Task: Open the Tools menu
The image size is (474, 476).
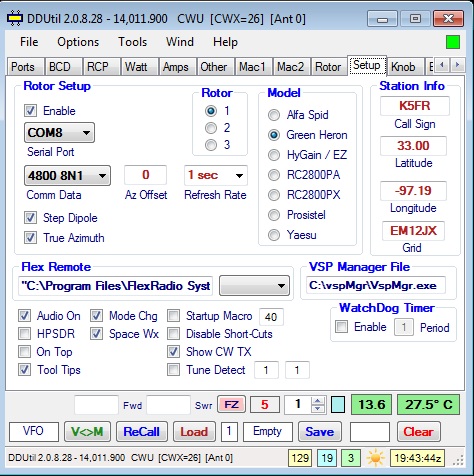Action: 133,42
